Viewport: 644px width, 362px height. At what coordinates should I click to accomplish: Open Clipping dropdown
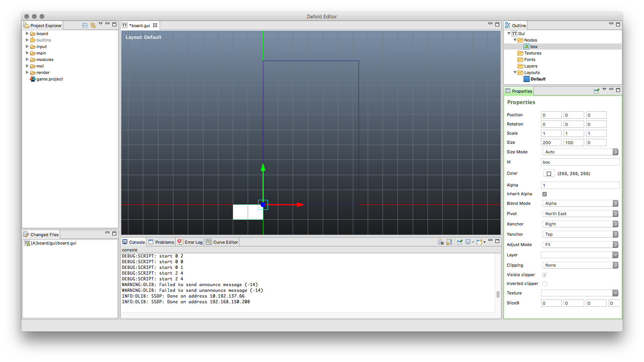click(580, 265)
